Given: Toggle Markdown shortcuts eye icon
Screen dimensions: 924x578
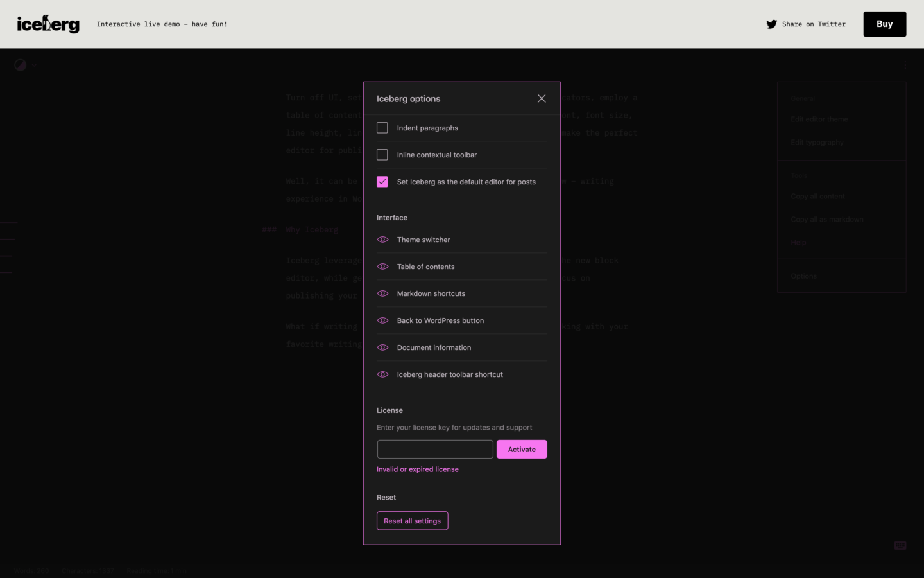Looking at the screenshot, I should coord(382,293).
